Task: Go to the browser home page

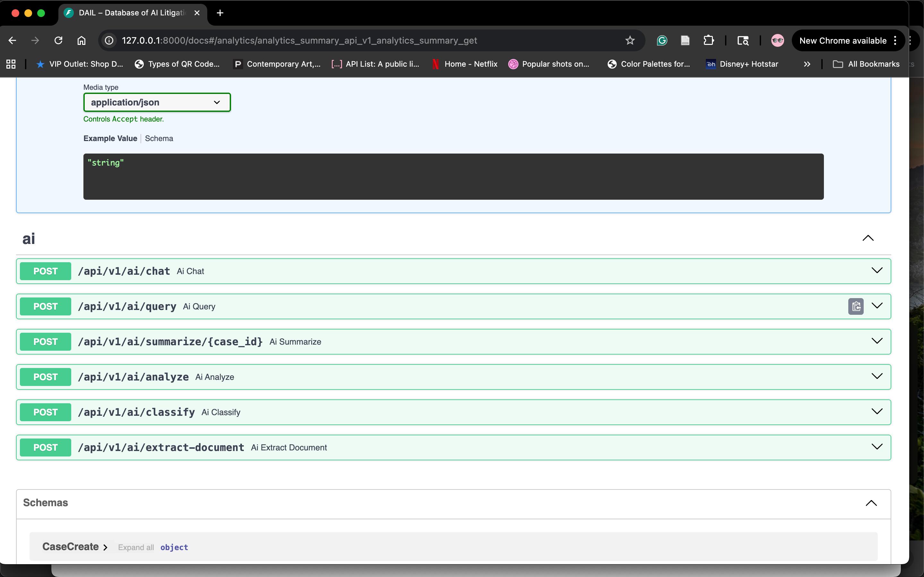Action: tap(81, 40)
